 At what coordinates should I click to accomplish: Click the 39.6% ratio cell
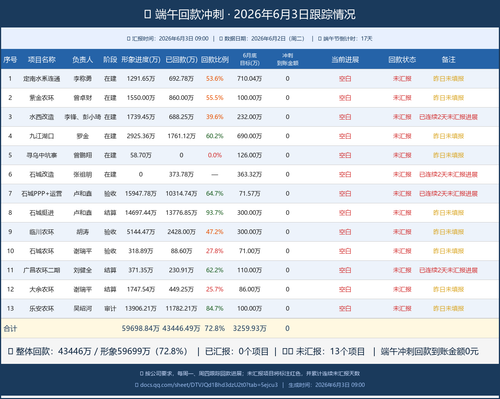tap(215, 117)
